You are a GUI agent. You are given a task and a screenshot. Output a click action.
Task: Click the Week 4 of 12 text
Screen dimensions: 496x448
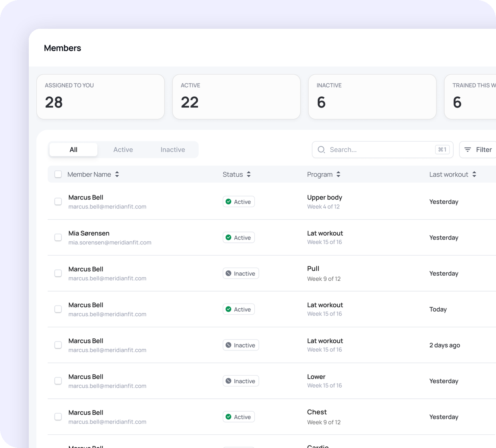coord(323,207)
